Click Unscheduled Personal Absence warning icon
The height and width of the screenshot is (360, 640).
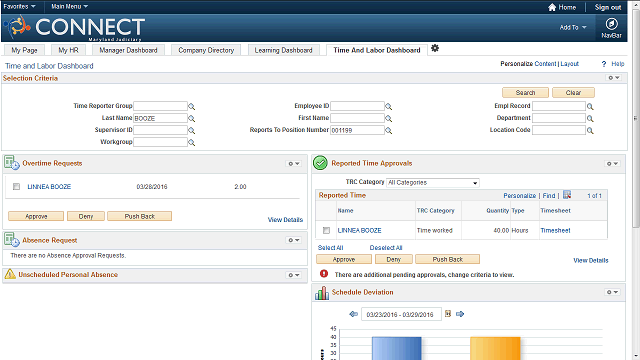[10, 274]
